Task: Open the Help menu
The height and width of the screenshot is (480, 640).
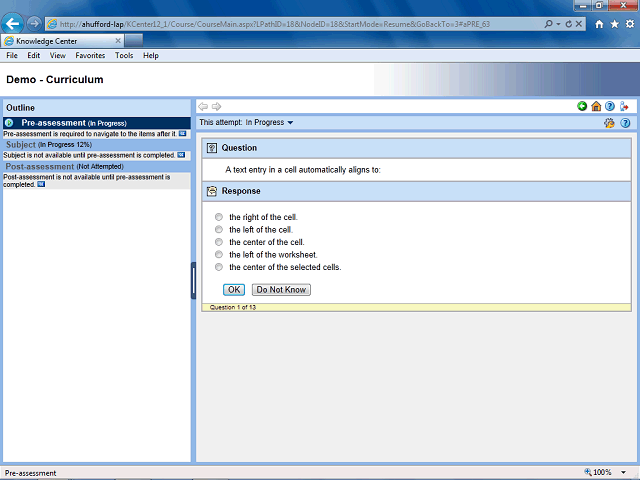Action: (x=151, y=56)
